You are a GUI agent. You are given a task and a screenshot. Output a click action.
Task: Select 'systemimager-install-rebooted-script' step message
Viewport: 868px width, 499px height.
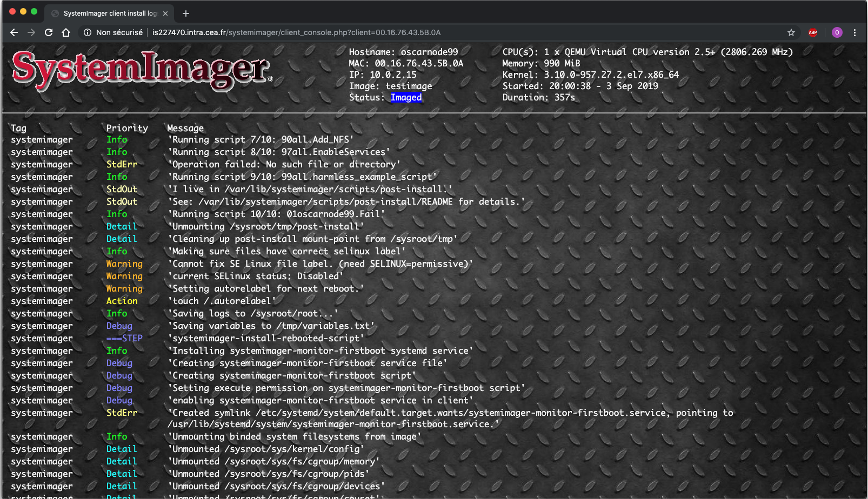(x=266, y=338)
